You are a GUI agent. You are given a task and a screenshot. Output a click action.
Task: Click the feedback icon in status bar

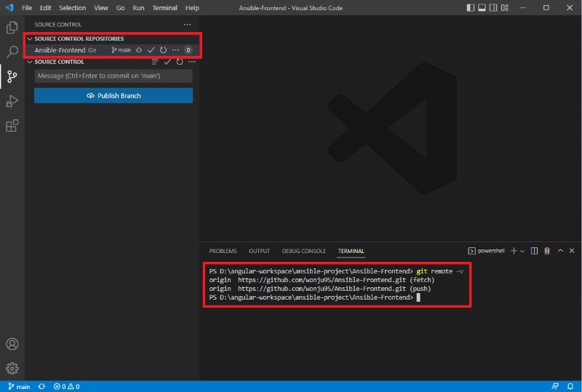tap(555, 386)
